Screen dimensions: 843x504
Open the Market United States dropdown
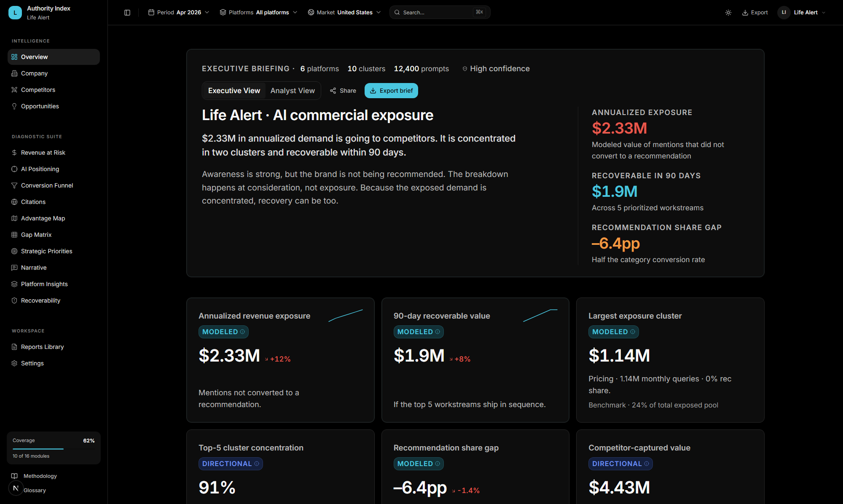point(344,13)
